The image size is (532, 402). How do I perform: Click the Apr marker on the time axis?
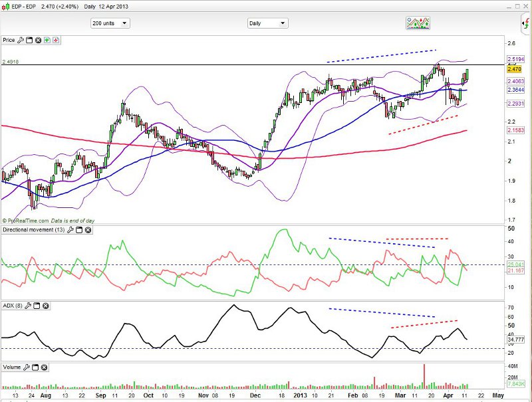click(448, 395)
